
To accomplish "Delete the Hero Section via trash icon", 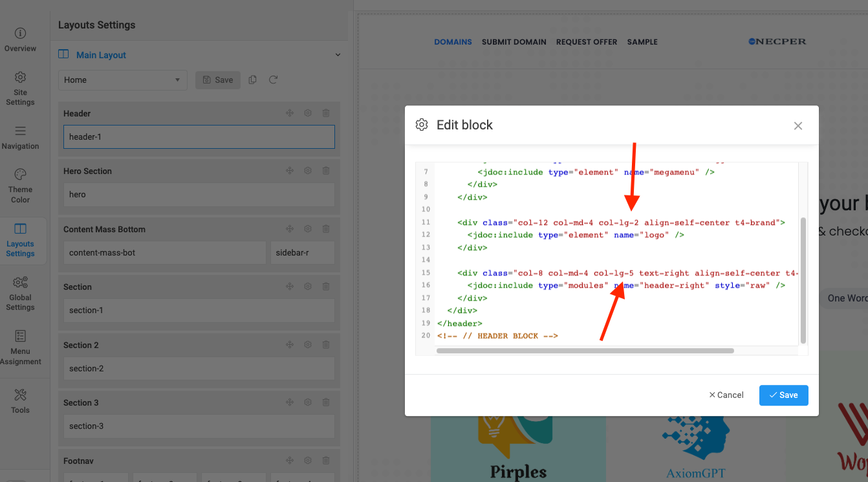I will 326,171.
